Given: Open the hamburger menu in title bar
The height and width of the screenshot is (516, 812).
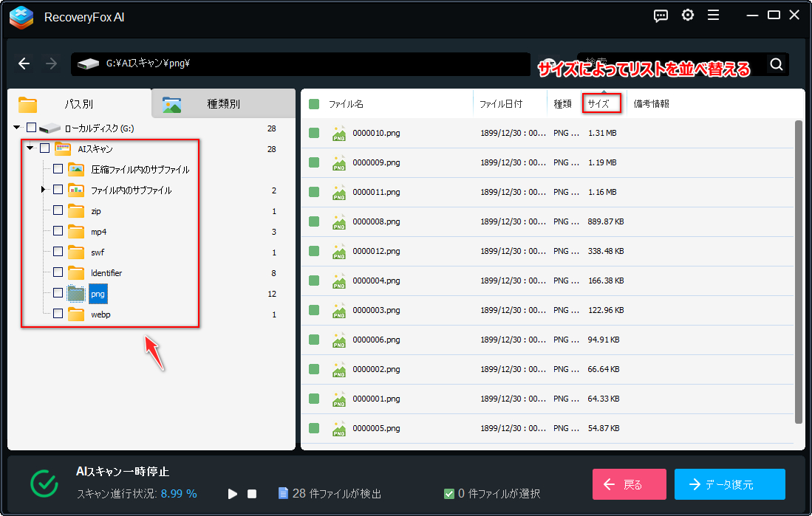Looking at the screenshot, I should click(x=713, y=16).
